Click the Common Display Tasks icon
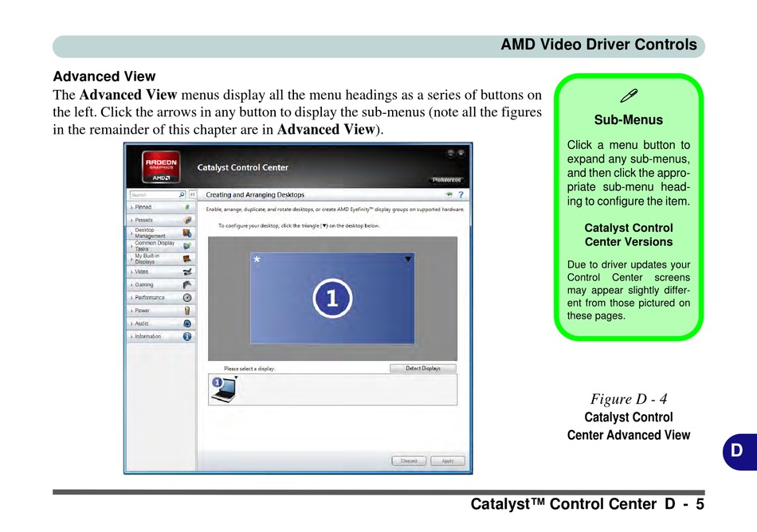Screen dimensions: 757x532 click(187, 246)
